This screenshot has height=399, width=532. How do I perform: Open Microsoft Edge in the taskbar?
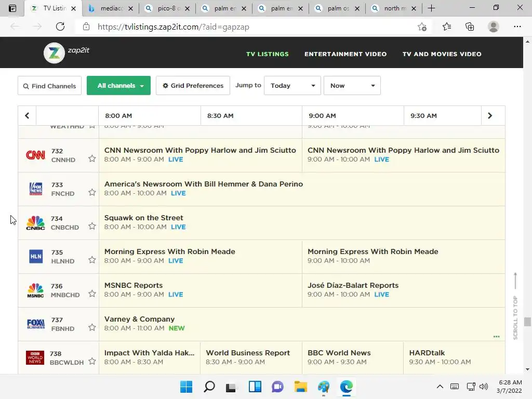click(346, 387)
